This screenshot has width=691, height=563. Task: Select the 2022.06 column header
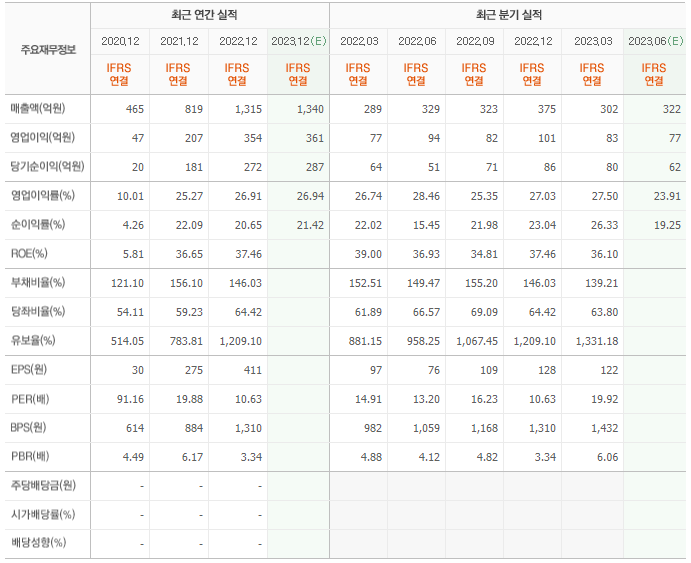point(417,41)
